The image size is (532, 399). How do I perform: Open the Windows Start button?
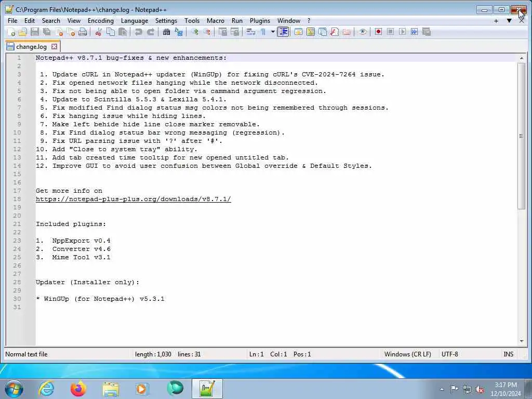[x=14, y=389]
